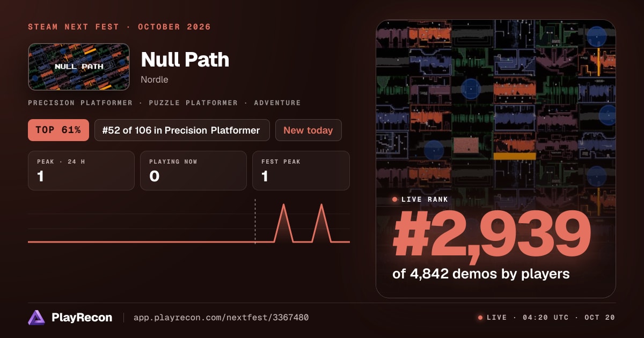Click the New today badge
The height and width of the screenshot is (338, 644).
point(308,130)
